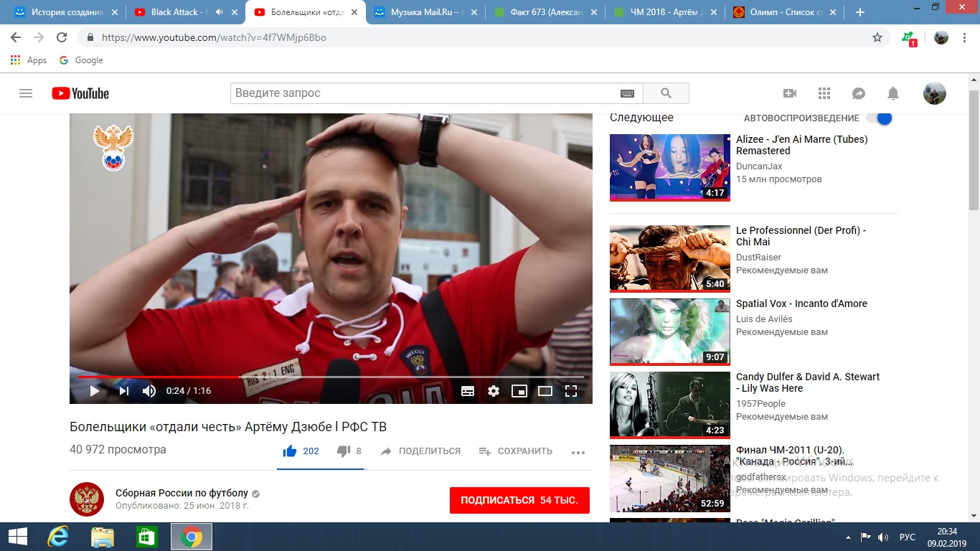Open the Chrome profile avatar

click(x=941, y=37)
